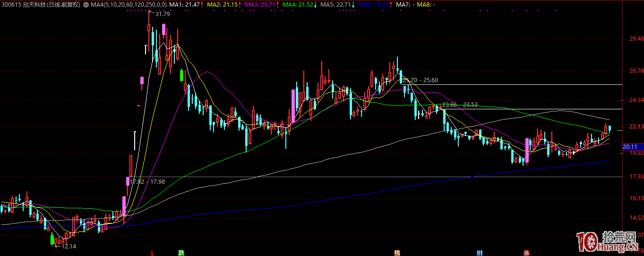Click the 12.14 low price marker
644x256 pixels.
pos(68,246)
